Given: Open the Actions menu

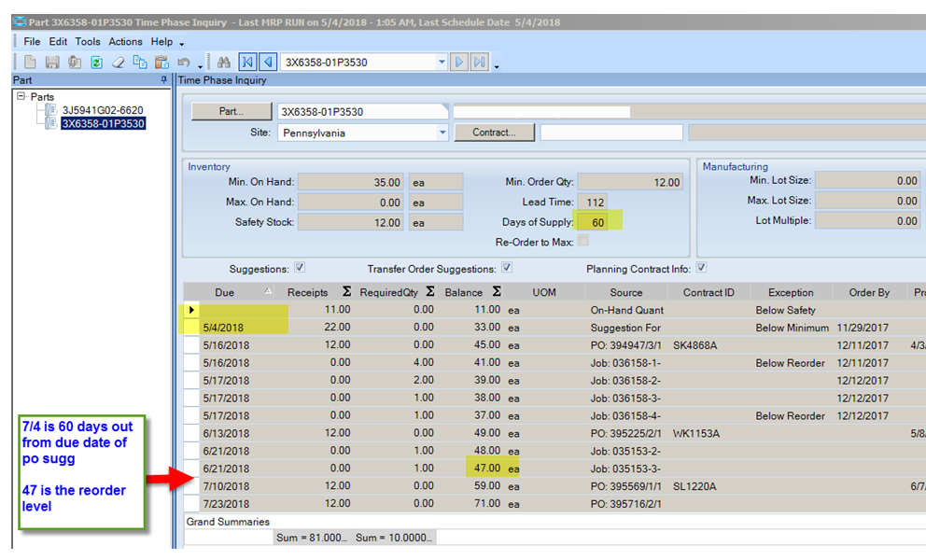Looking at the screenshot, I should (125, 42).
